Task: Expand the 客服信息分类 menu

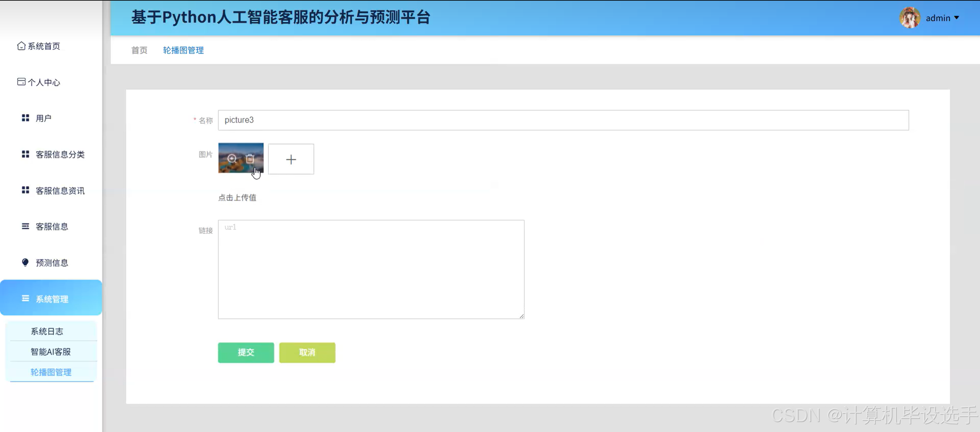Action: click(x=60, y=154)
